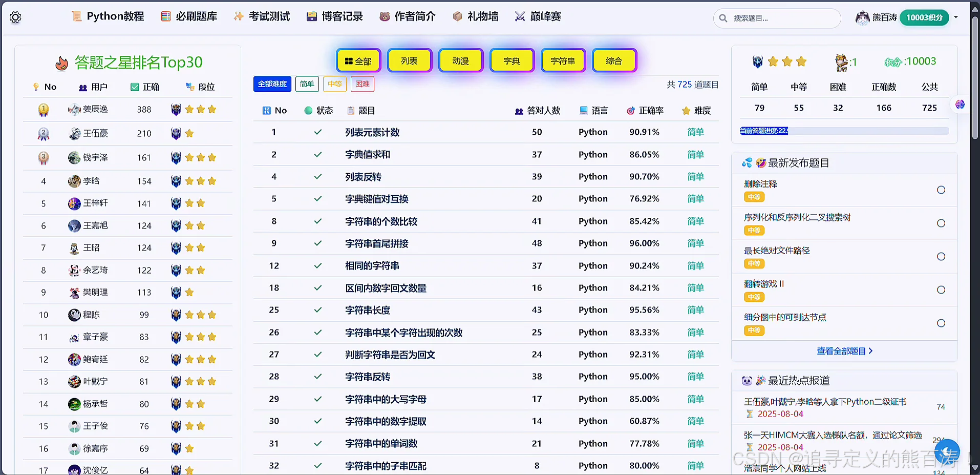The width and height of the screenshot is (980, 475).
Task: Toggle the 困难 difficulty filter
Action: pos(363,84)
